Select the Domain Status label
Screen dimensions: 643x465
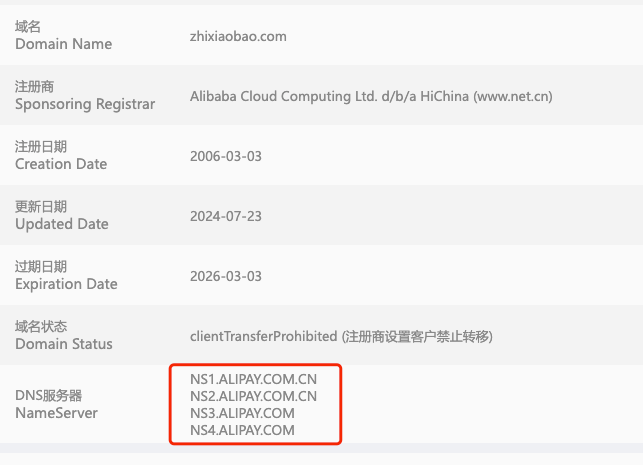click(64, 344)
